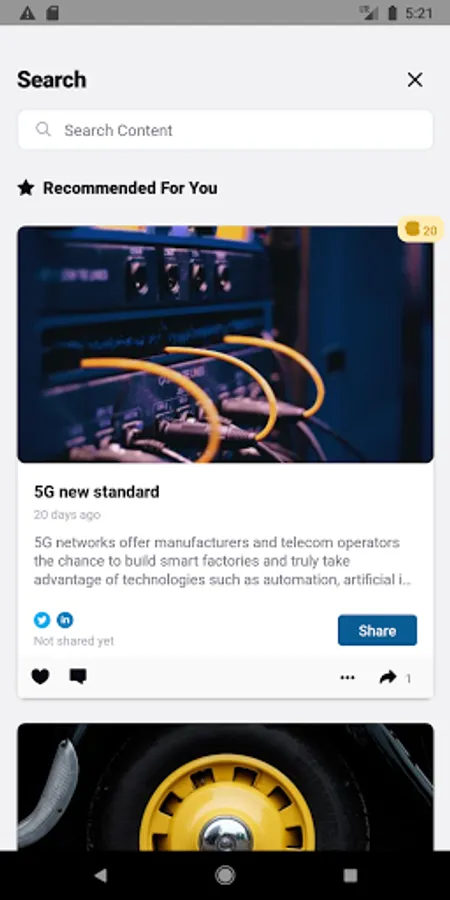
Task: Open the yellow wheel article image
Action: point(225,787)
